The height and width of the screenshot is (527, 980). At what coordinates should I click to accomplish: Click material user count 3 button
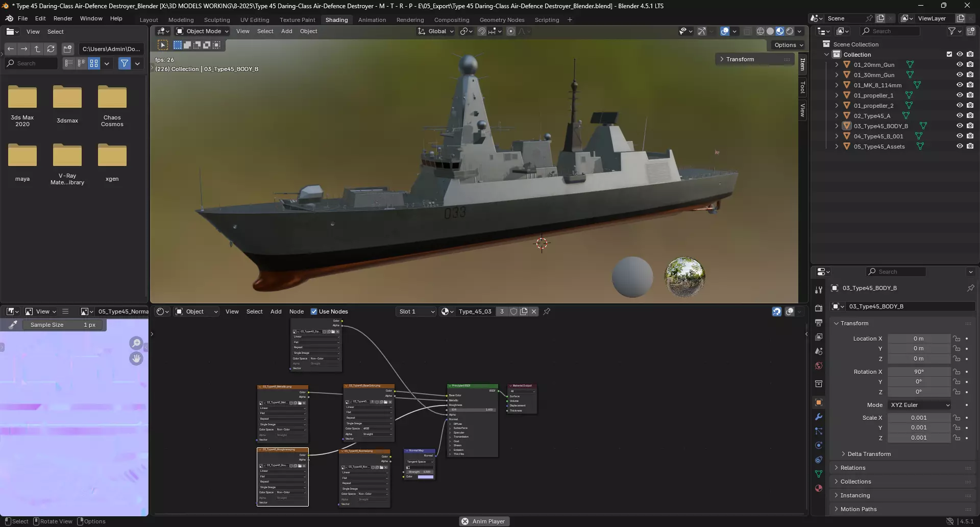point(502,312)
